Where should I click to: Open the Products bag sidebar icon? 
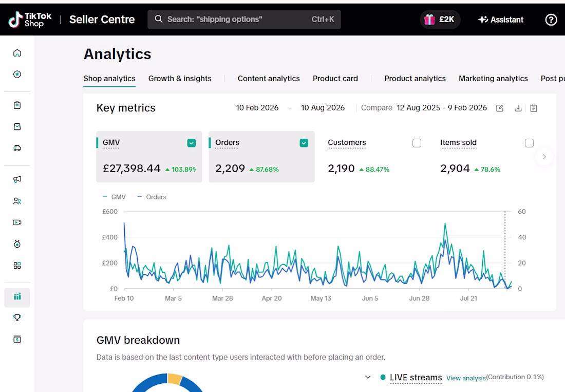click(17, 126)
